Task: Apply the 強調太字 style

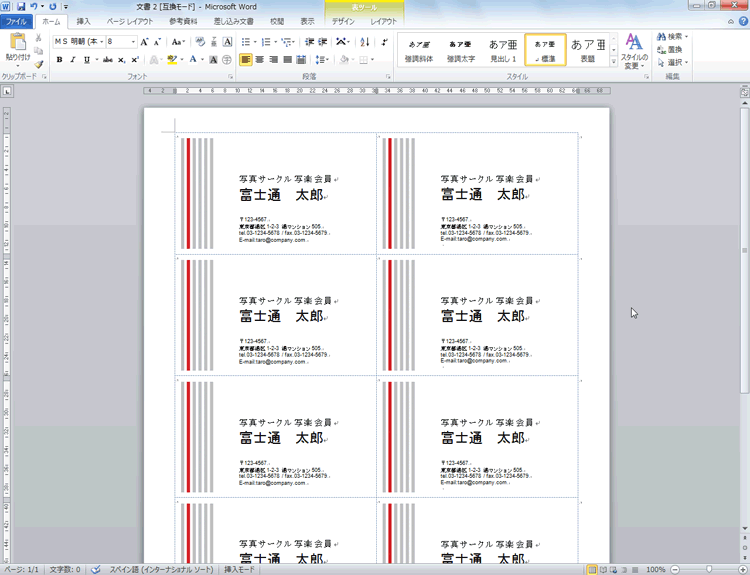Action: click(x=461, y=50)
